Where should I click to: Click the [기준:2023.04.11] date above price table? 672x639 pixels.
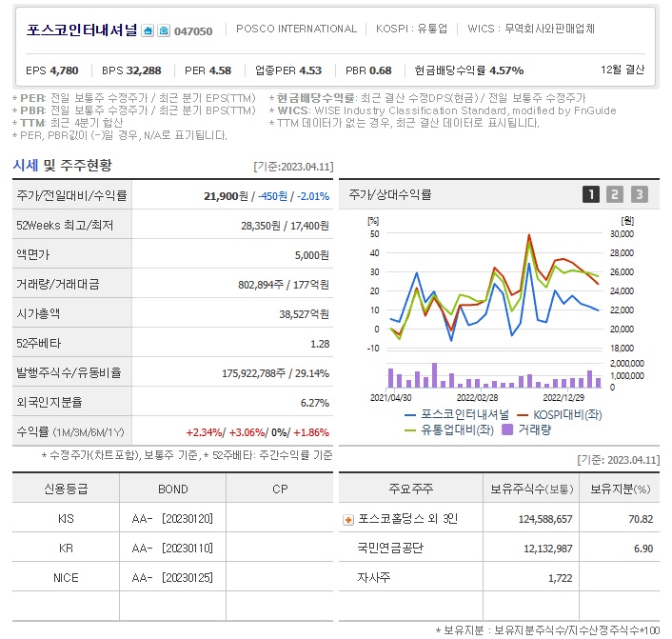tap(293, 167)
